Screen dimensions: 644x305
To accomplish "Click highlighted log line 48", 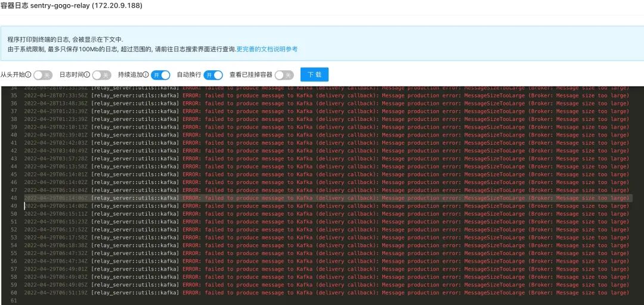I will tap(327, 198).
